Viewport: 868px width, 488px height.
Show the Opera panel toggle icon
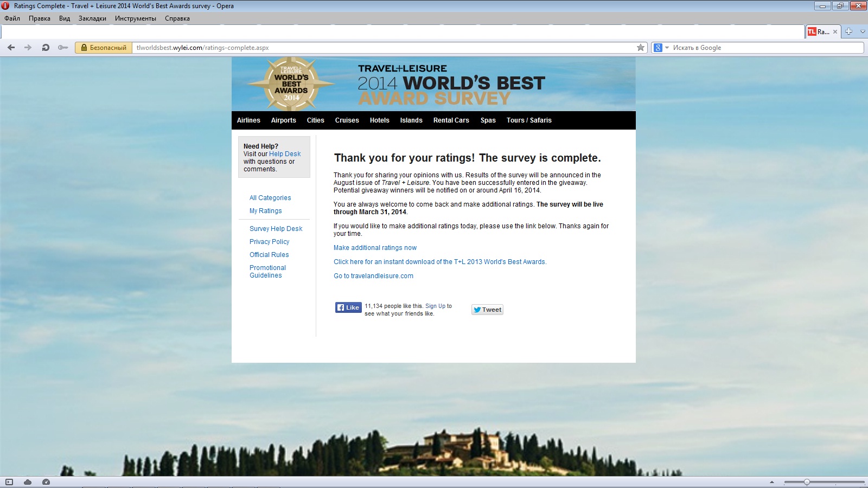click(x=9, y=482)
